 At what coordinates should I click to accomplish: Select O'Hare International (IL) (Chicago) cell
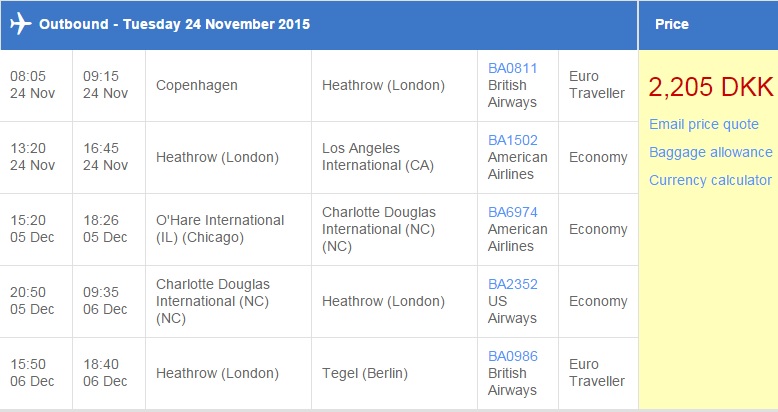(x=228, y=229)
